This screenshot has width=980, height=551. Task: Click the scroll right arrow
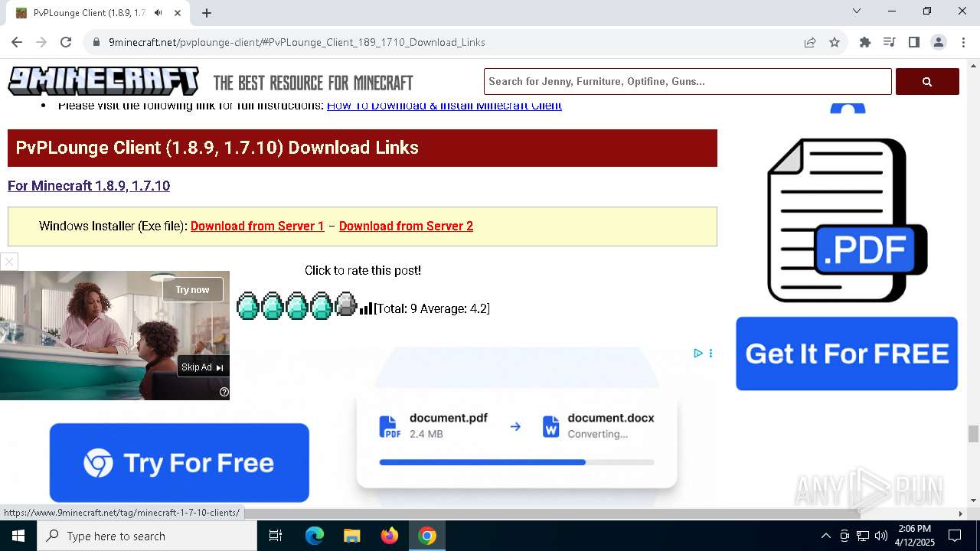pyautogui.click(x=961, y=514)
